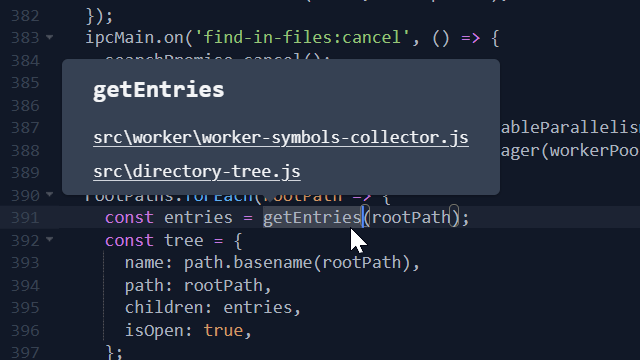Click 'find-in-files:cancel' string on line 383
The height and width of the screenshot is (360, 640).
(x=302, y=38)
